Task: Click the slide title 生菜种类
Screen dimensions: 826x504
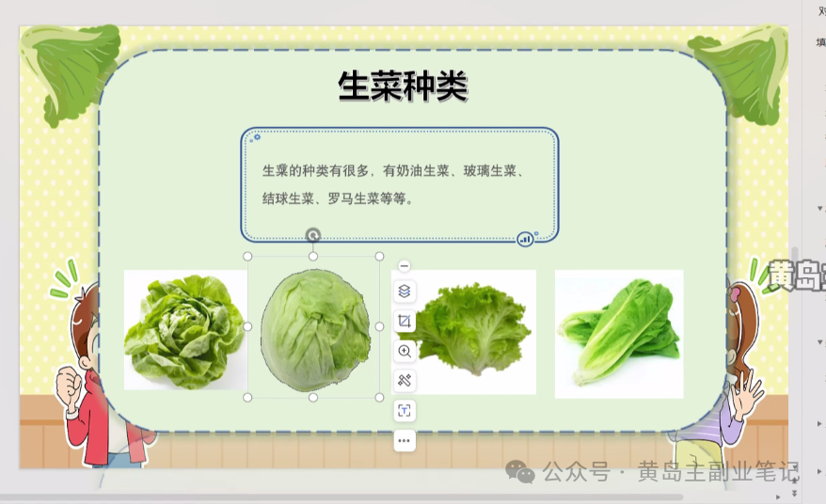Action: coord(403,87)
